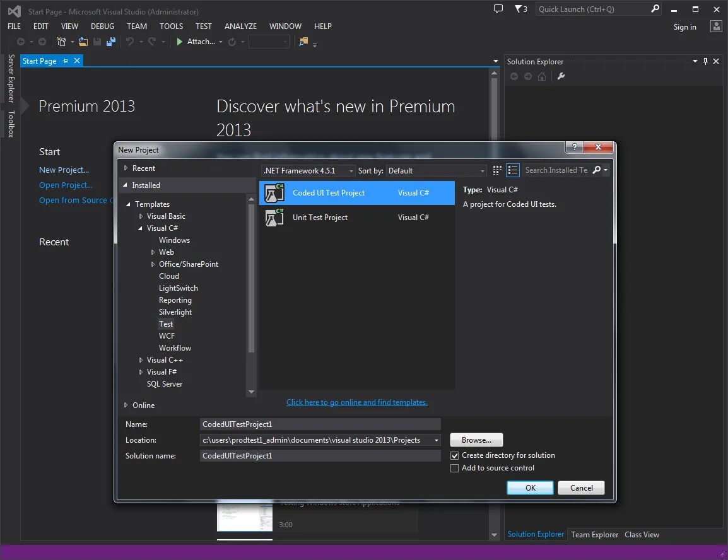Click the Open File folder toolbar icon
728x560 pixels.
click(83, 42)
